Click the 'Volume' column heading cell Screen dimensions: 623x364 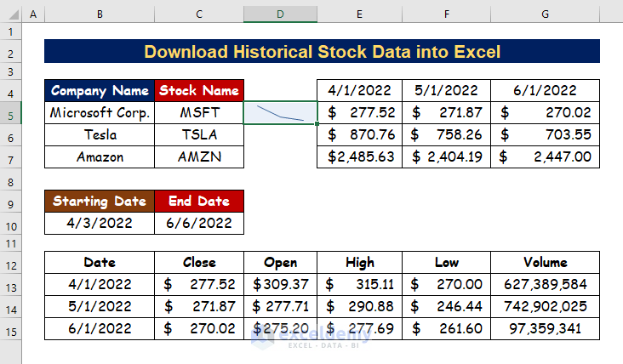545,263
